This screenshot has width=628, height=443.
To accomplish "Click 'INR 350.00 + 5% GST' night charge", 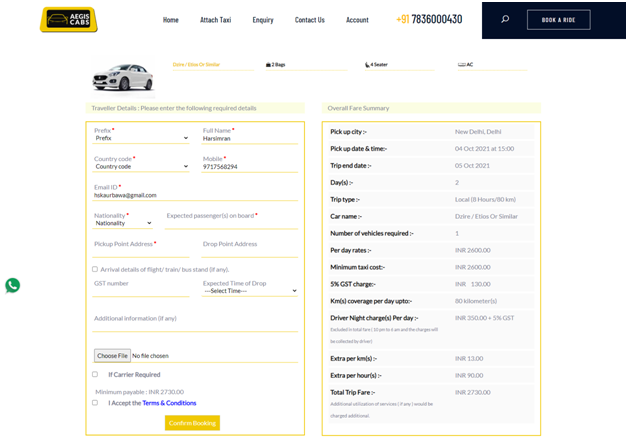I will 484,318.
